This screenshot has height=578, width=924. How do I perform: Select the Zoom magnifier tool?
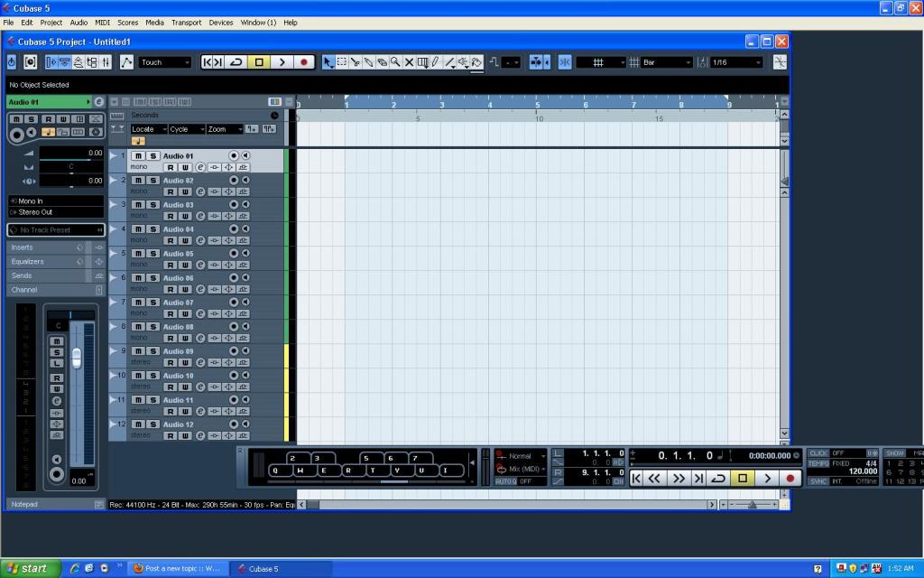pos(395,62)
